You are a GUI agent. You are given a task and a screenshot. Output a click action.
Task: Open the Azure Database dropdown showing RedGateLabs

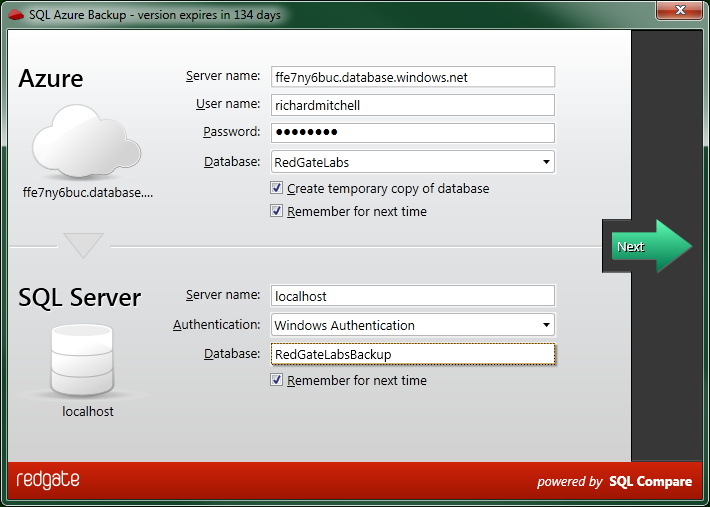click(413, 162)
